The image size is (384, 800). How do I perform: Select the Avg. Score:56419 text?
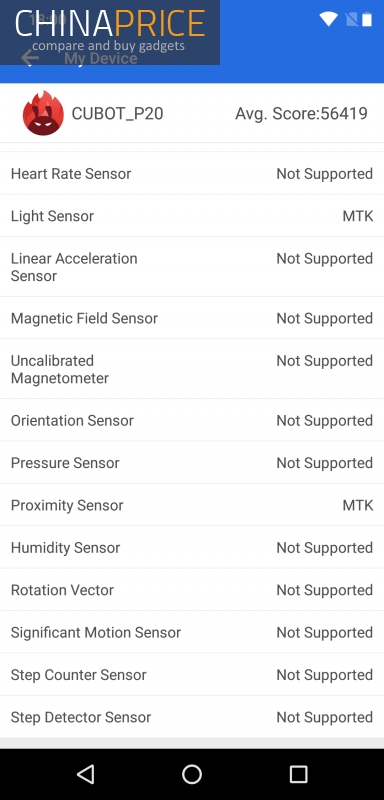[301, 113]
